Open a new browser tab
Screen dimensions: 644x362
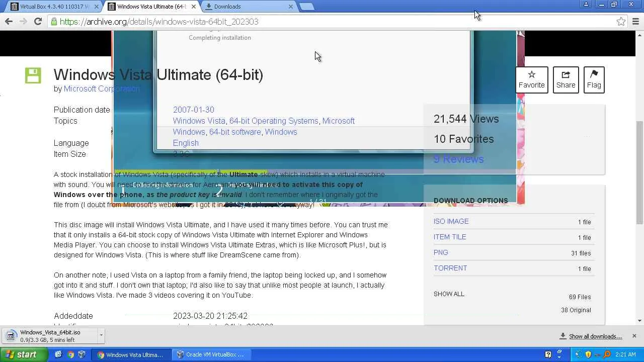pos(306,7)
